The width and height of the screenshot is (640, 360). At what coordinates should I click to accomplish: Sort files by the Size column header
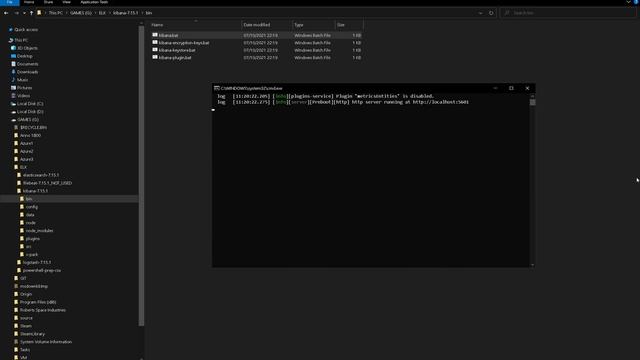pyautogui.click(x=349, y=25)
